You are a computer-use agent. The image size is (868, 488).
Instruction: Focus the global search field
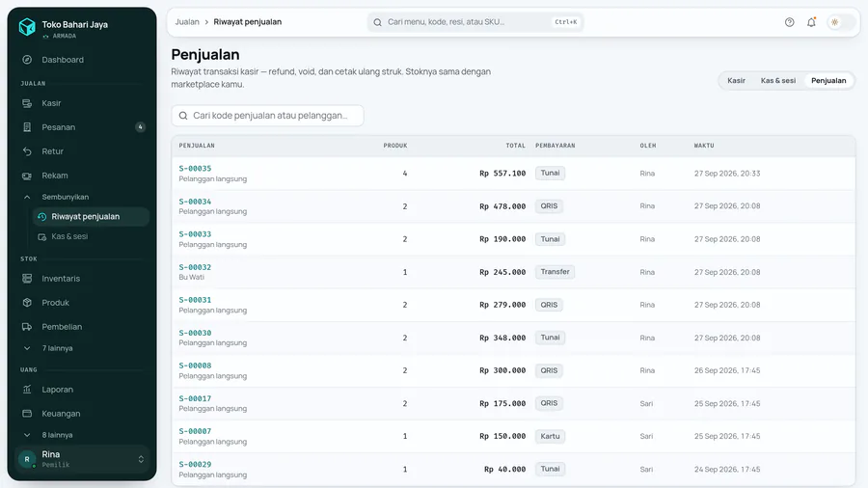coord(475,22)
